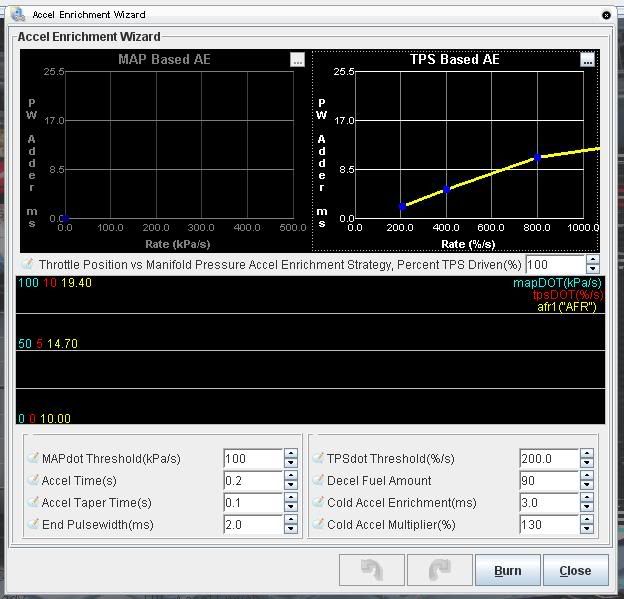Screen dimensions: 624x599
Task: Focus the Cold Accel Multiplier(%) field
Action: click(x=549, y=524)
